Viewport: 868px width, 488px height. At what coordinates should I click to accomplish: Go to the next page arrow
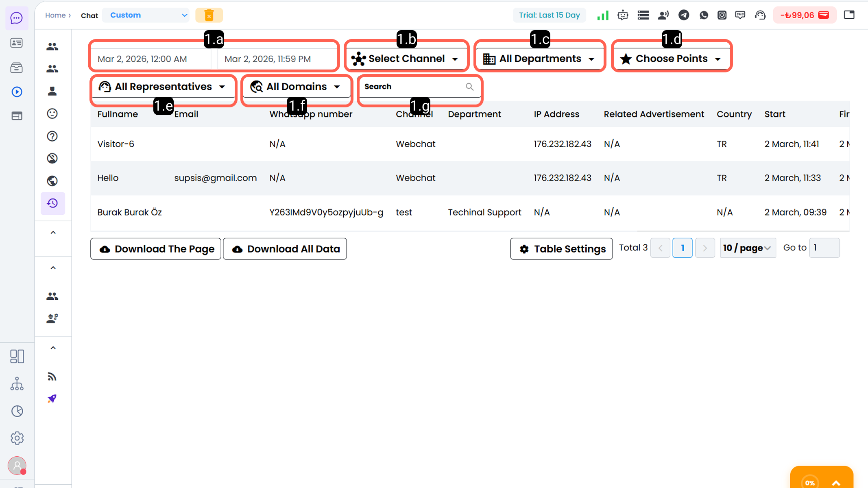(705, 248)
